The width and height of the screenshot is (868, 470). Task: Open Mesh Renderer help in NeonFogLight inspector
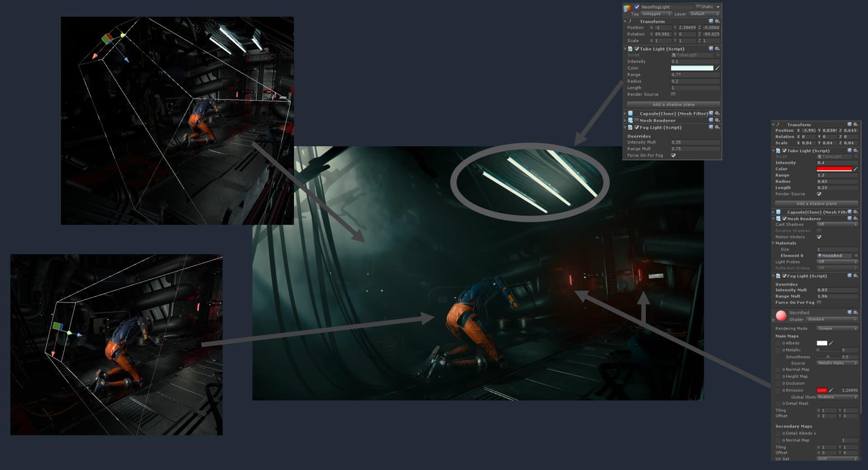[711, 120]
